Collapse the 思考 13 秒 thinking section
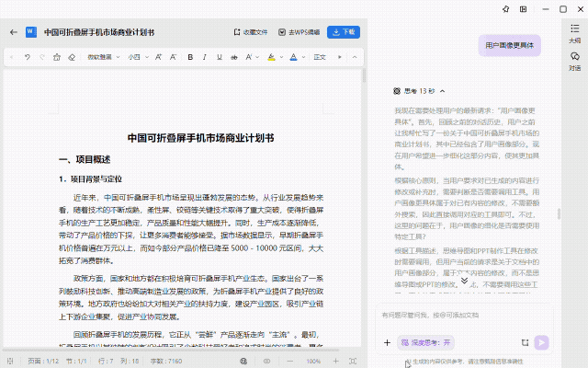This screenshot has width=588, height=368. click(443, 92)
